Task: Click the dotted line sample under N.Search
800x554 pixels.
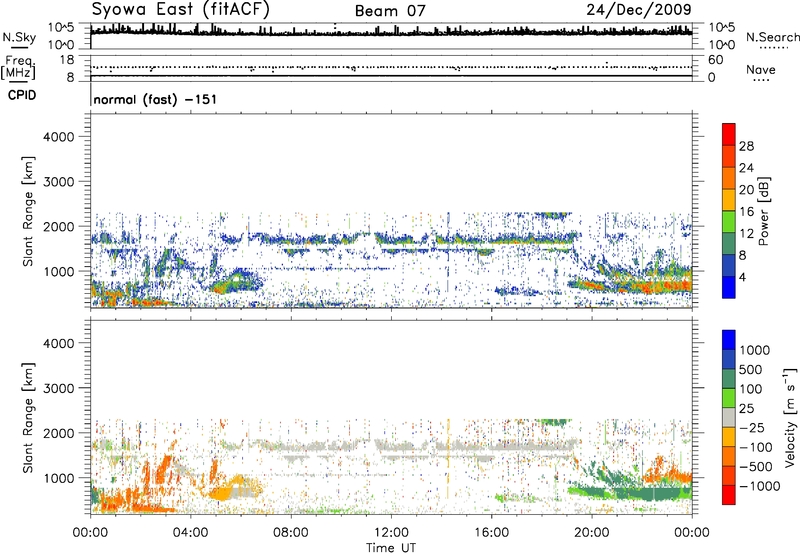Action: [x=773, y=48]
